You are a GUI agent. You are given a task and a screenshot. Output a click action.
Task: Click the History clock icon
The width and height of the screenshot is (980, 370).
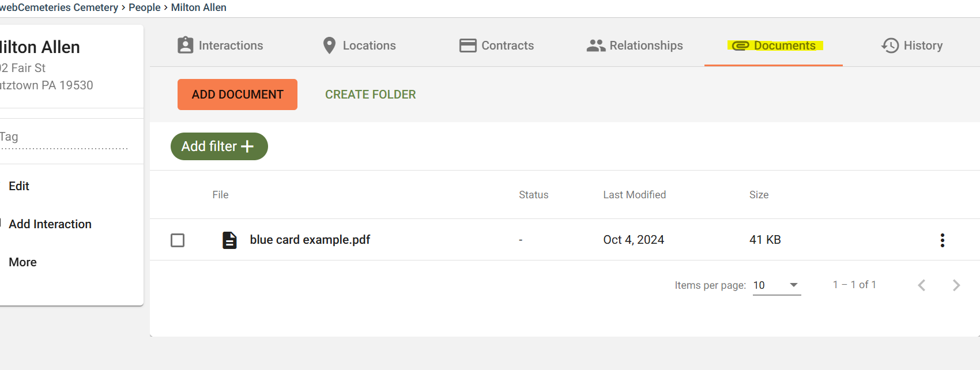point(890,46)
